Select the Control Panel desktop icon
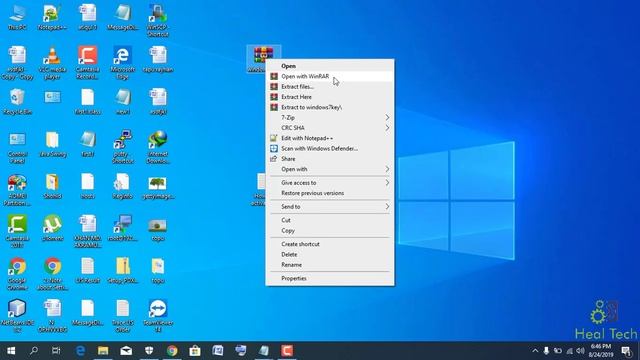The height and width of the screenshot is (360, 640). point(17,147)
